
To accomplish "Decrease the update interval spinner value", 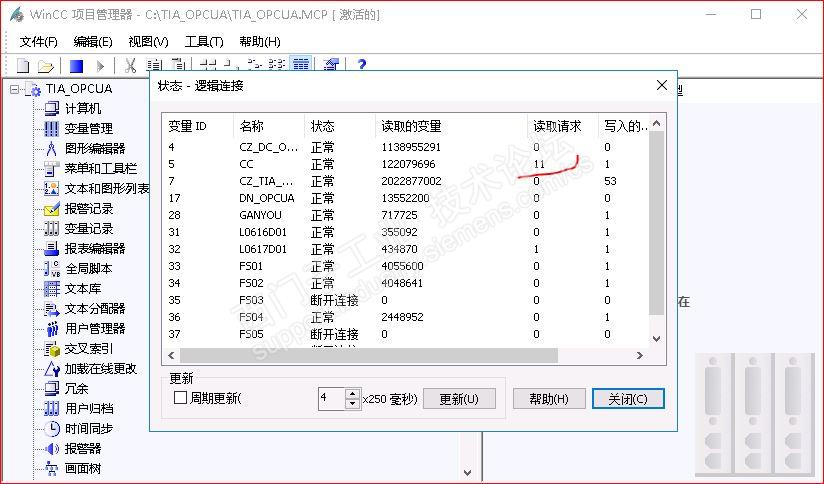I will click(353, 404).
